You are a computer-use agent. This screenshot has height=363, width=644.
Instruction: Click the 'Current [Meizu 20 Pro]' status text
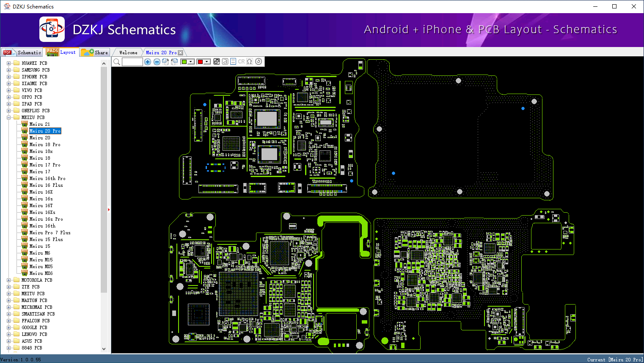coord(615,360)
